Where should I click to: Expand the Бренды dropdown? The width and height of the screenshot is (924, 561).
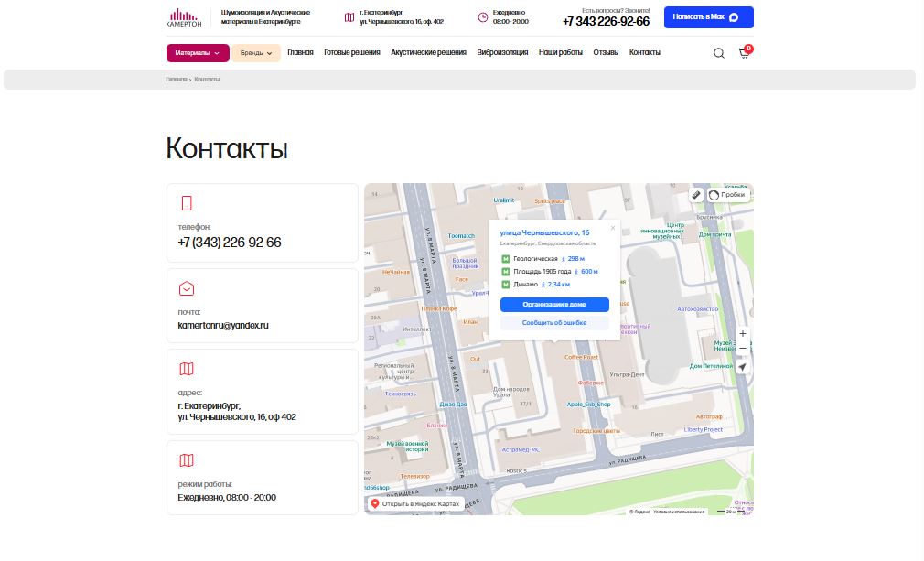click(x=256, y=53)
